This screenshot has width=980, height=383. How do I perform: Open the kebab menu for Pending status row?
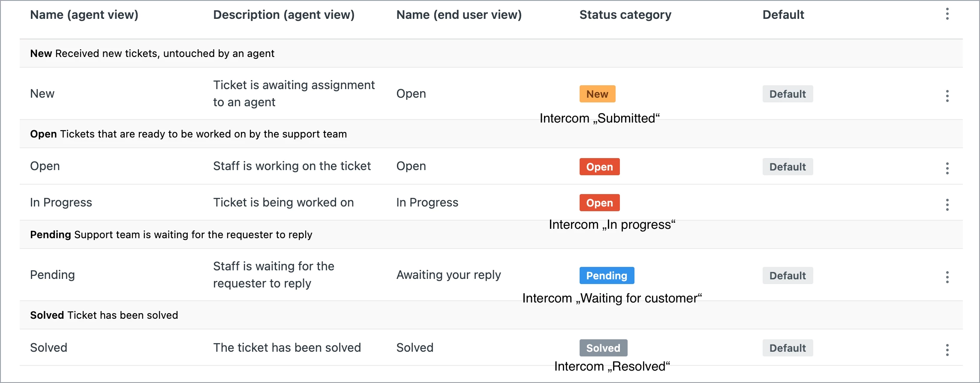pyautogui.click(x=947, y=277)
